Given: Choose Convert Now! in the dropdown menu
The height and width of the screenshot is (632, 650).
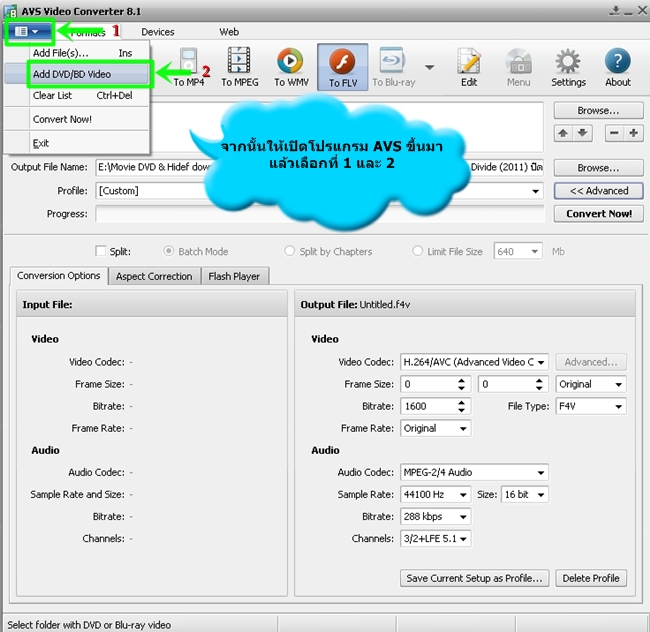Looking at the screenshot, I should 77,119.
